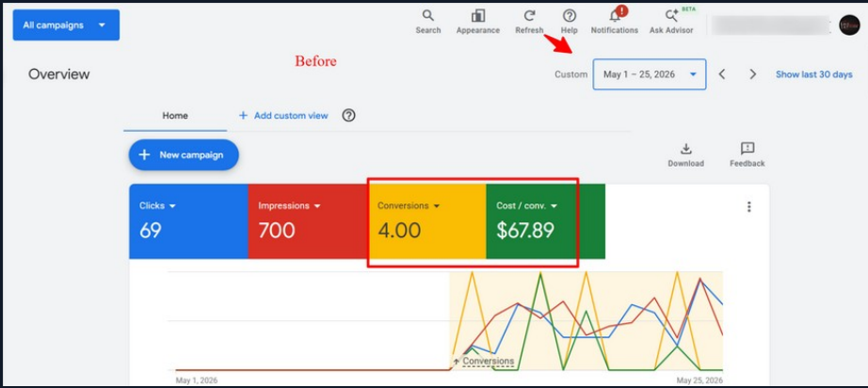Go to previous date range
The image size is (868, 388).
tap(722, 74)
